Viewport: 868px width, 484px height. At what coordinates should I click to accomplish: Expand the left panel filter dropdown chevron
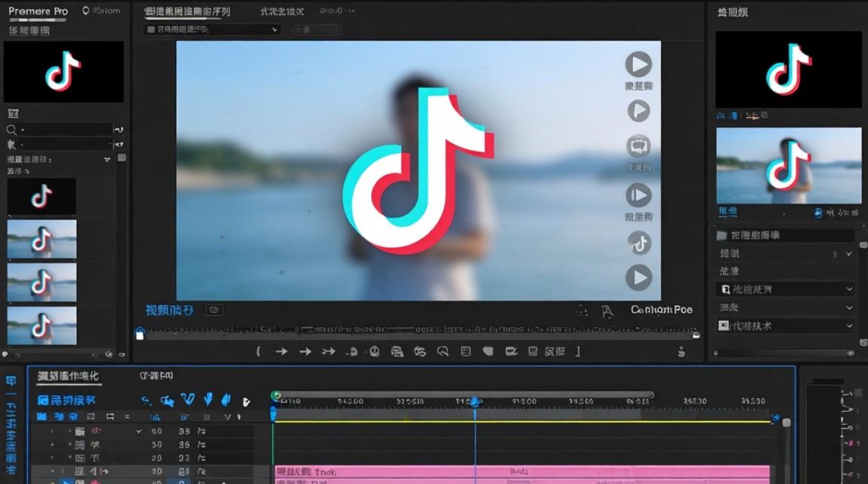[x=107, y=159]
